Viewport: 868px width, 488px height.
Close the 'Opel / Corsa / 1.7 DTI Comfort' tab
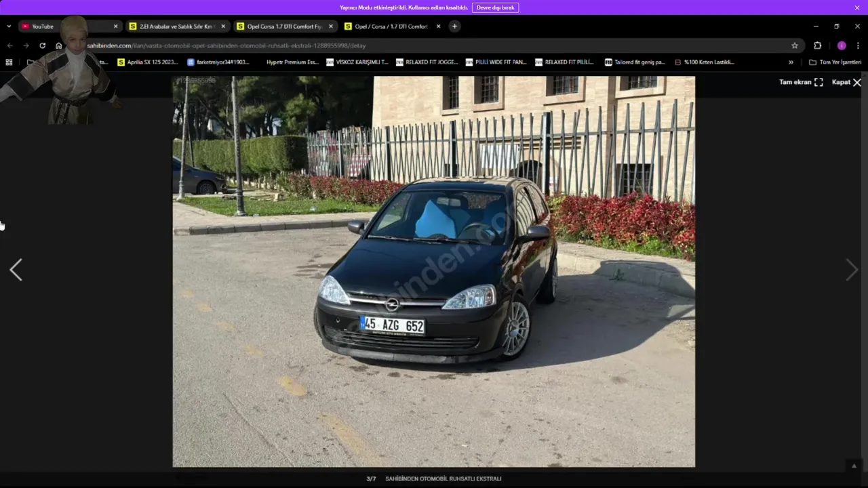point(438,26)
